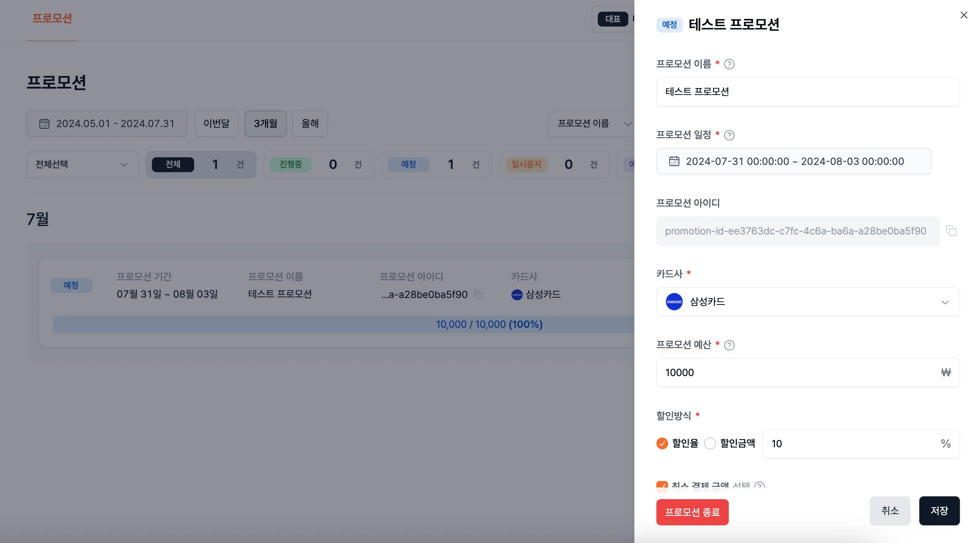Click the 예정 badge in panel title
980x543 pixels.
pos(669,25)
